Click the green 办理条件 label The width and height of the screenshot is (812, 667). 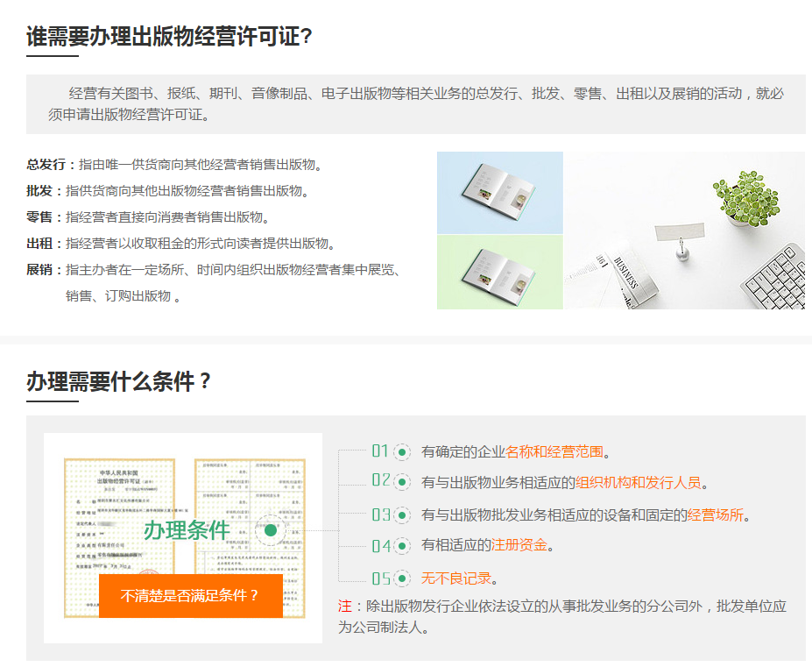pyautogui.click(x=187, y=530)
